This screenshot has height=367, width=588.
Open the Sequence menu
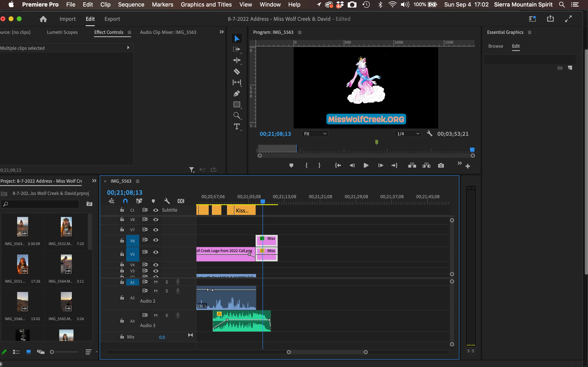pos(131,5)
